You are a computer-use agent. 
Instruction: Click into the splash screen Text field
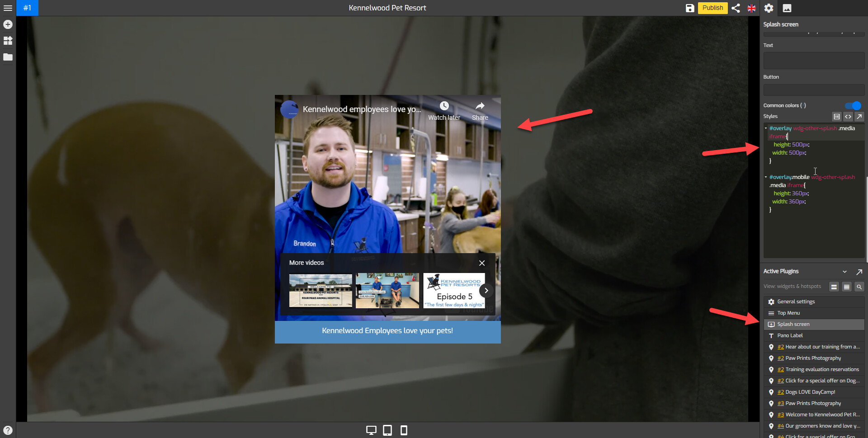[x=813, y=61]
